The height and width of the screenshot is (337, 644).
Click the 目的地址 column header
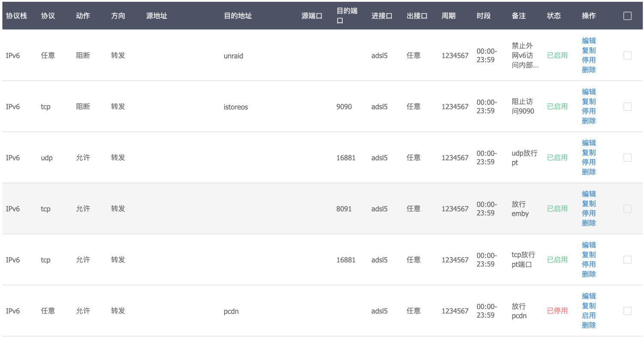[238, 16]
